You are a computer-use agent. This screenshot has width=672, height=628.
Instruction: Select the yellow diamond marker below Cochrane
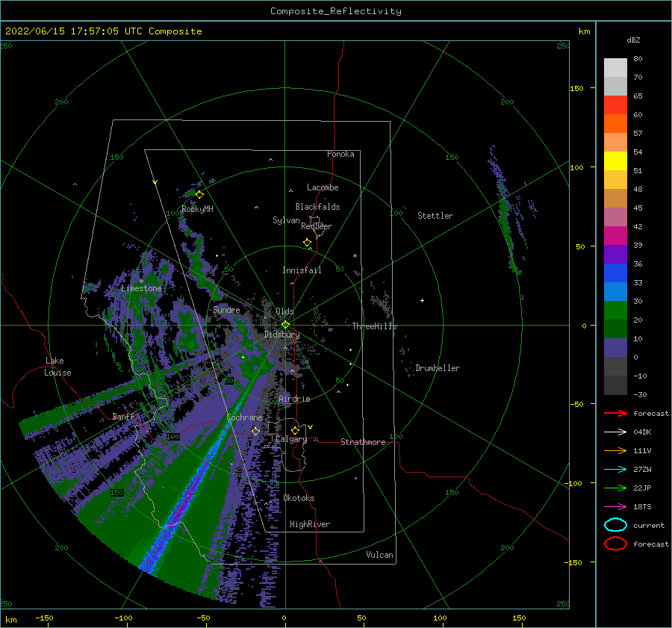pyautogui.click(x=255, y=431)
